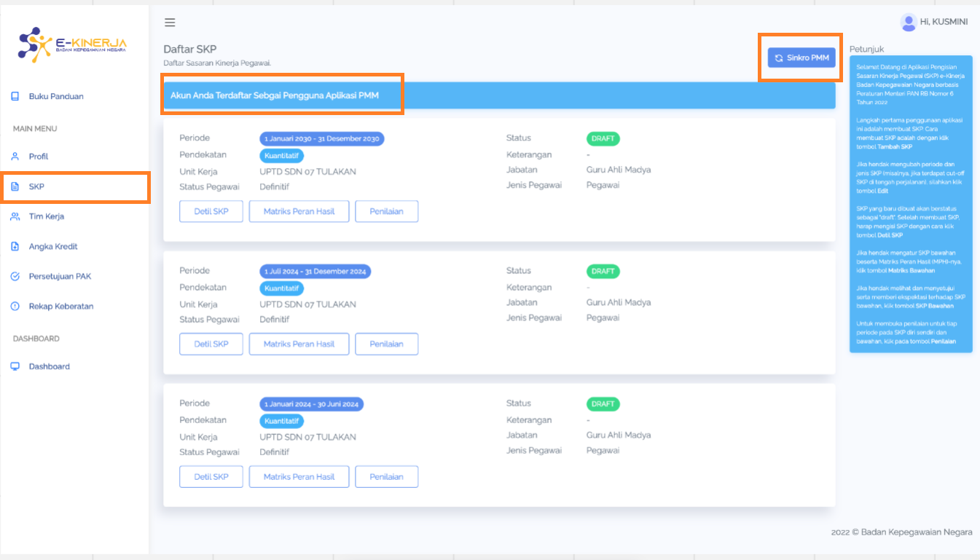
Task: Open Detil SKP for the 2030 period
Action: tap(211, 211)
